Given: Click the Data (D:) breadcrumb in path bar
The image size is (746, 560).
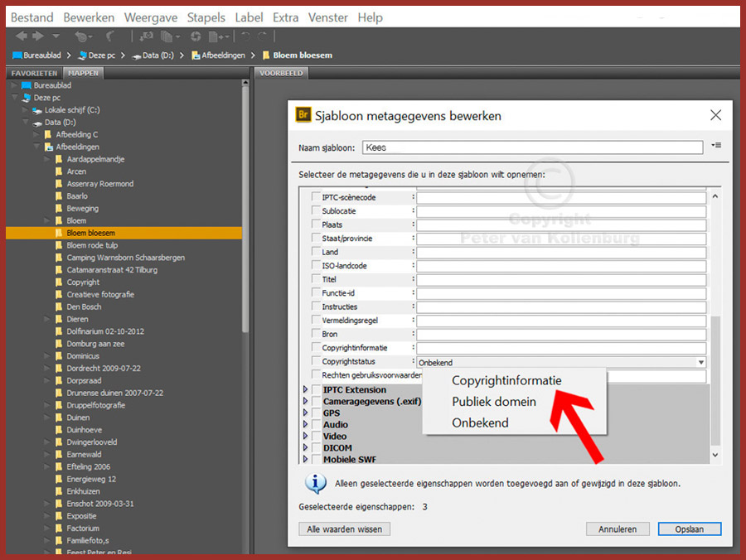Looking at the screenshot, I should tap(153, 56).
